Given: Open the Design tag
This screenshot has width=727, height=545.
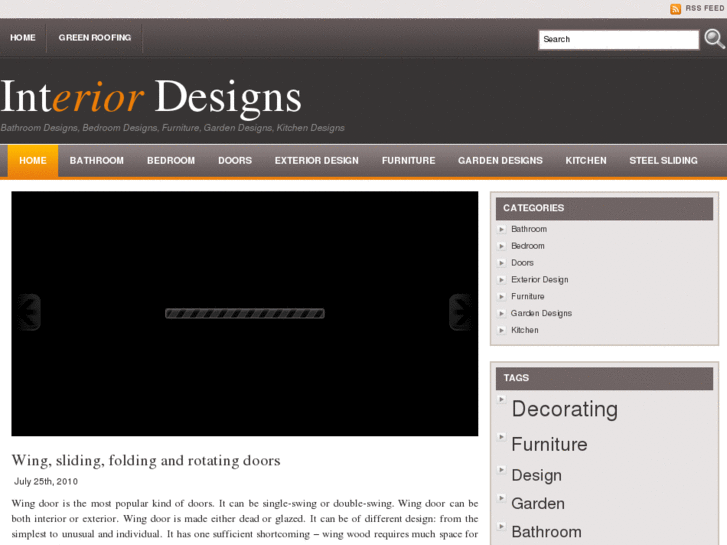Looking at the screenshot, I should click(x=536, y=475).
